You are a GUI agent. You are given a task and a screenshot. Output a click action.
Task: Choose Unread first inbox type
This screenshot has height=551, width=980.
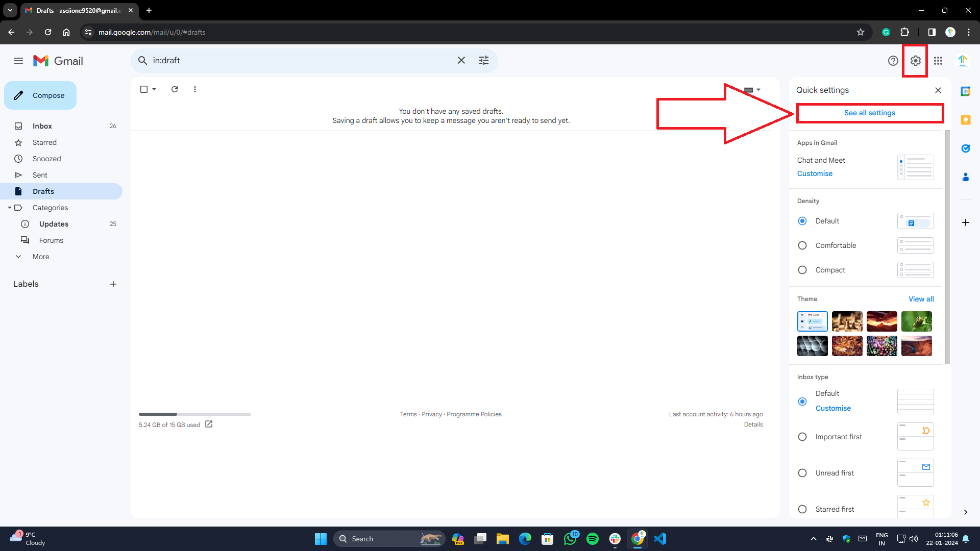click(802, 473)
